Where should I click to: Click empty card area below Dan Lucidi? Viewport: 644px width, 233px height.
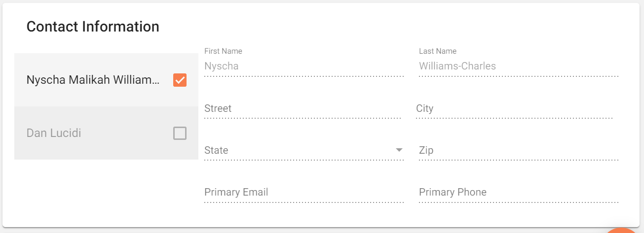click(x=106, y=192)
